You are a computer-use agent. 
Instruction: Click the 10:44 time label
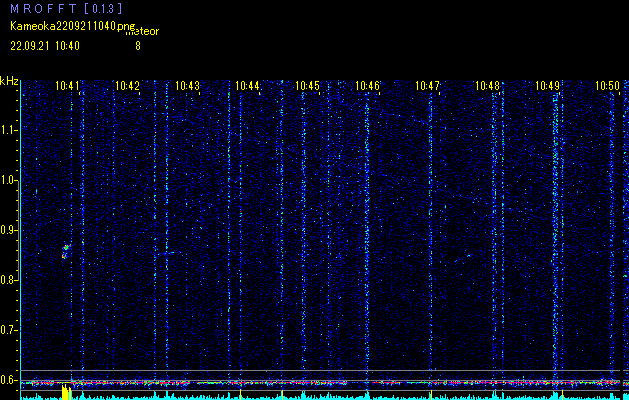click(x=248, y=86)
